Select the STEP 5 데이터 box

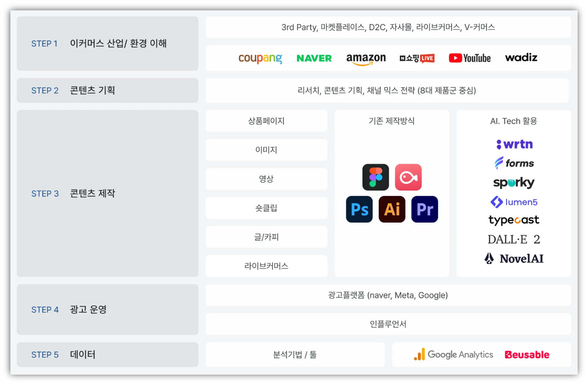click(108, 355)
